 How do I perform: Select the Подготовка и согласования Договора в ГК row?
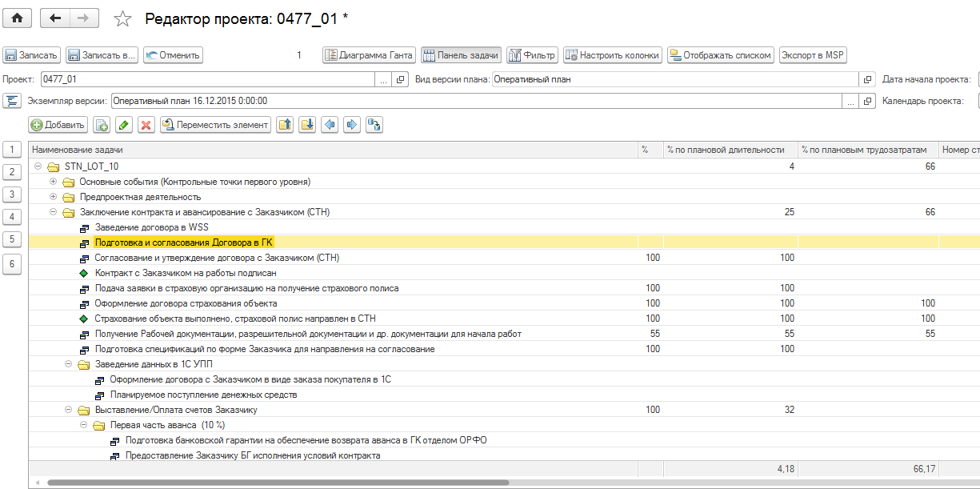click(x=504, y=242)
